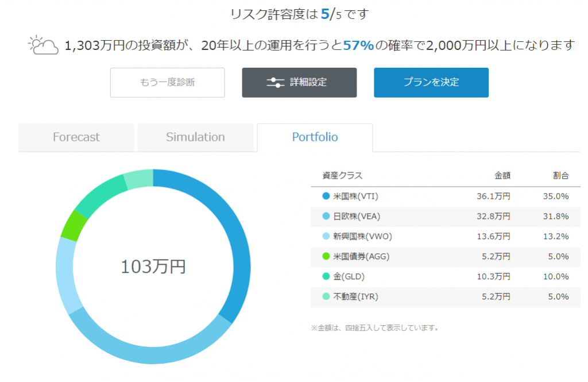Switch to the Forecast tab
588x382 pixels.
tap(76, 137)
